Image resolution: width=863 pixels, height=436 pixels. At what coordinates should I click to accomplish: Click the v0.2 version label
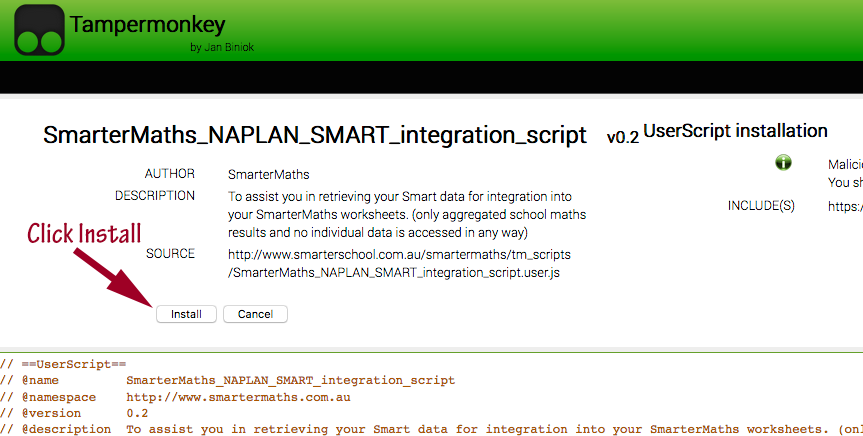point(622,138)
